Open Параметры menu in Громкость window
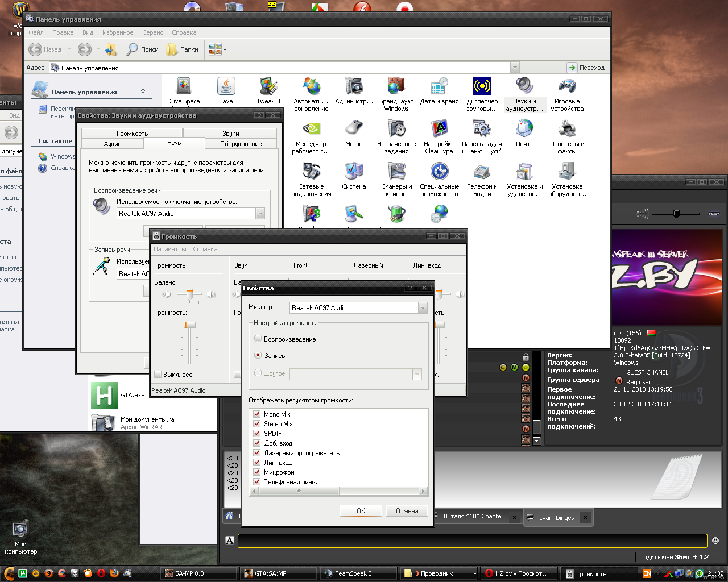The height and width of the screenshot is (582, 728). [x=170, y=249]
